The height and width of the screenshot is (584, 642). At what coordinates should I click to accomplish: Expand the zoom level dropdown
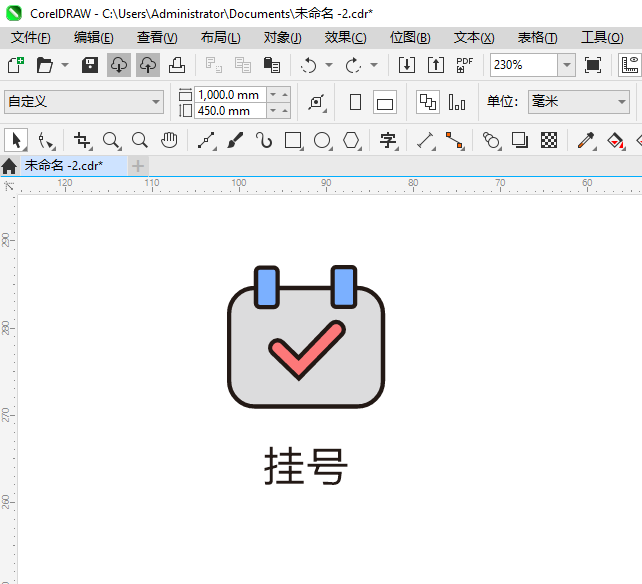[567, 65]
